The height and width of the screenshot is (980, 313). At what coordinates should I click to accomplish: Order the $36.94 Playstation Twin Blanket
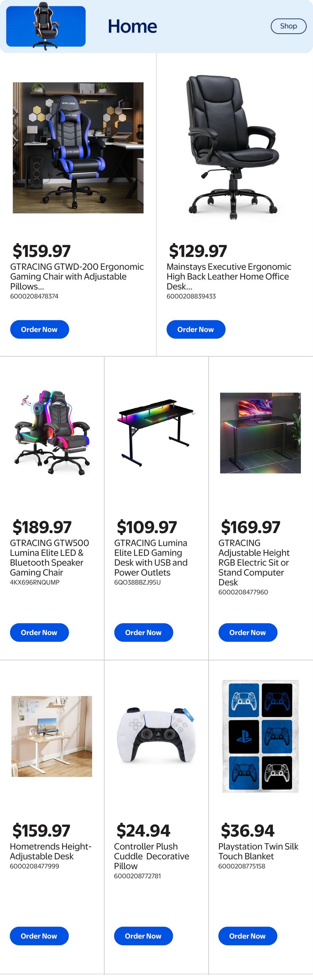point(248,936)
